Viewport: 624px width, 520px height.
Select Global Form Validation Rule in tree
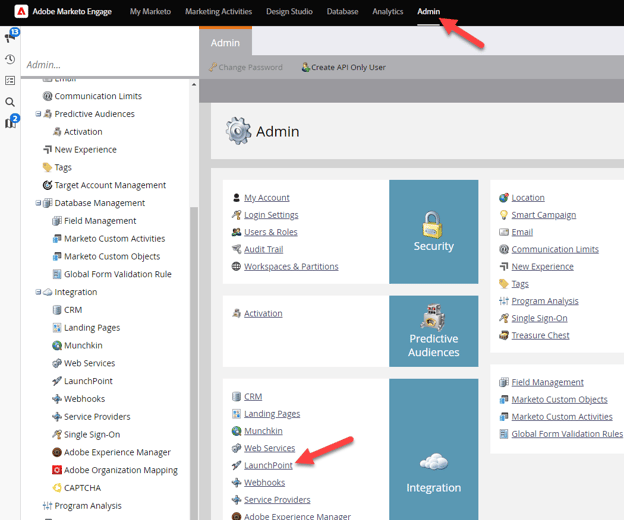point(118,274)
